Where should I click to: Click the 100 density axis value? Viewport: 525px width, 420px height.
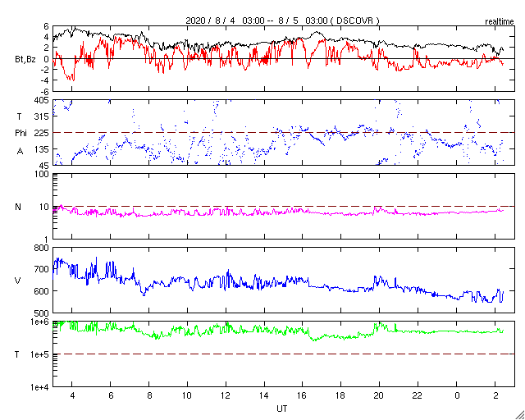coord(43,175)
